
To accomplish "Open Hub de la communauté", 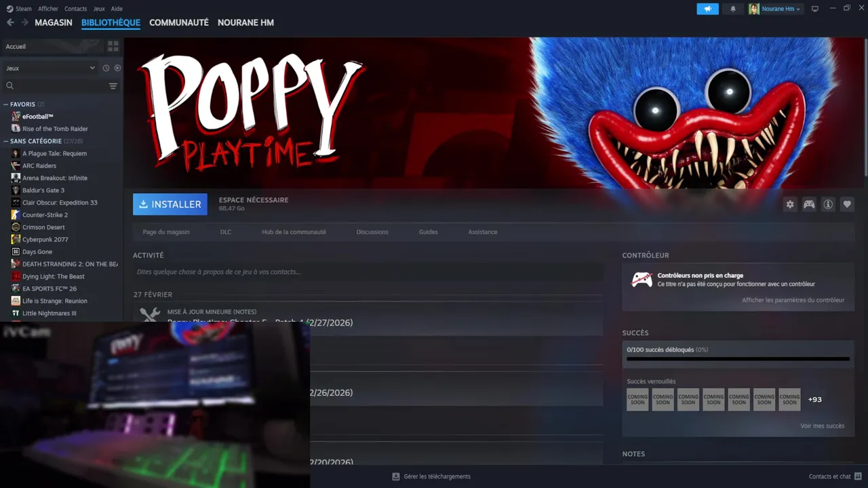I will [294, 232].
